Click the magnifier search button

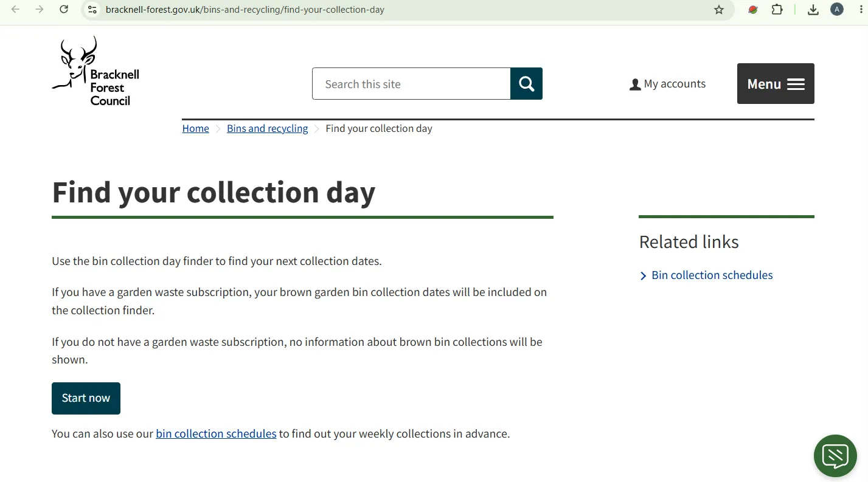coord(526,83)
